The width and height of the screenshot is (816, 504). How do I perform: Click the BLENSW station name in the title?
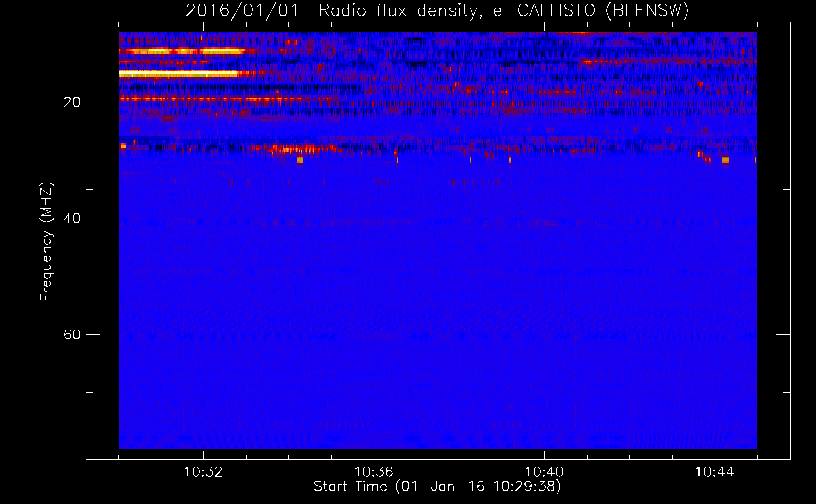tap(647, 10)
